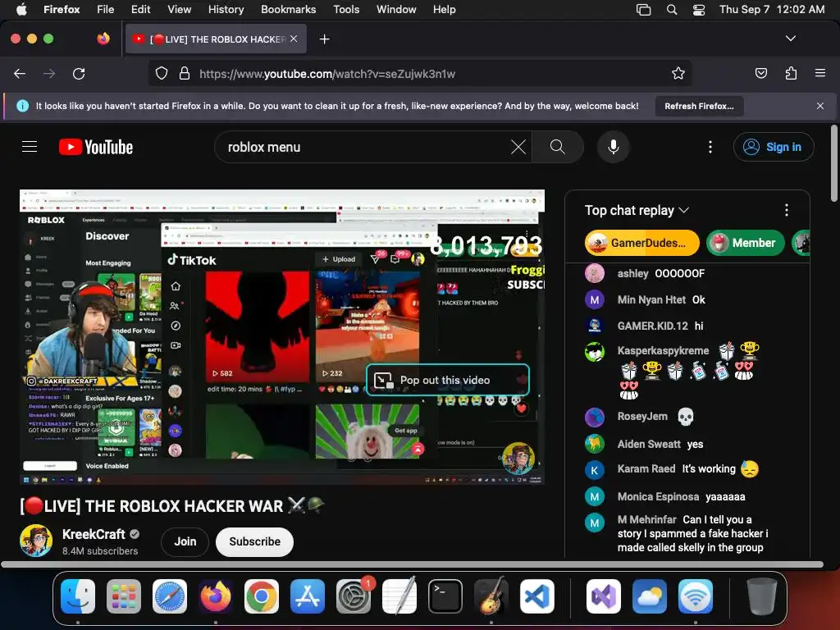Go back to the previous page

pyautogui.click(x=20, y=73)
